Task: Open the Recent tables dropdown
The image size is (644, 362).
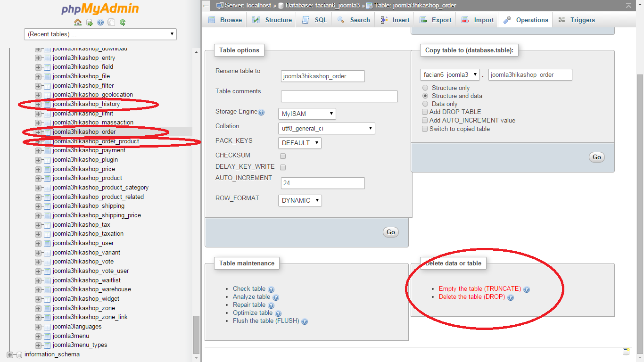Action: click(x=100, y=34)
